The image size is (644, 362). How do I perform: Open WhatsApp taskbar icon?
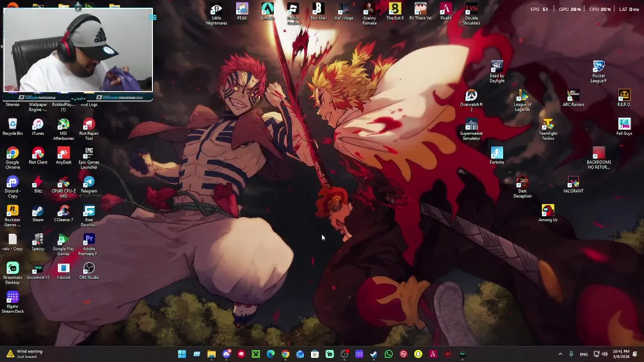[x=388, y=354]
